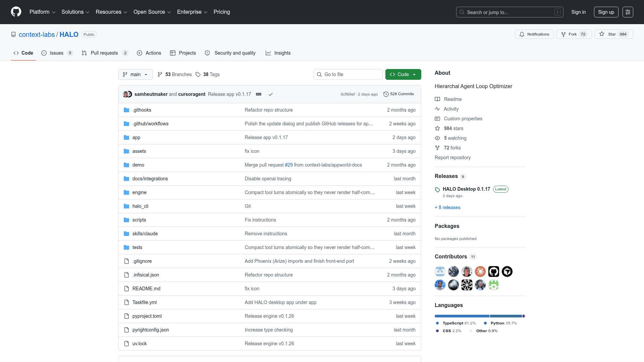This screenshot has width=644, height=362.
Task: Click the CSS language legend entry
Action: [x=449, y=331]
